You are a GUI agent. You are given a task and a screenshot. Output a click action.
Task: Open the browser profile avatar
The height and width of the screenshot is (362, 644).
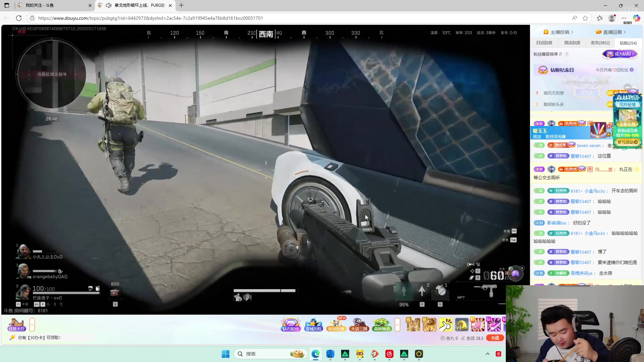pyautogui.click(x=612, y=18)
